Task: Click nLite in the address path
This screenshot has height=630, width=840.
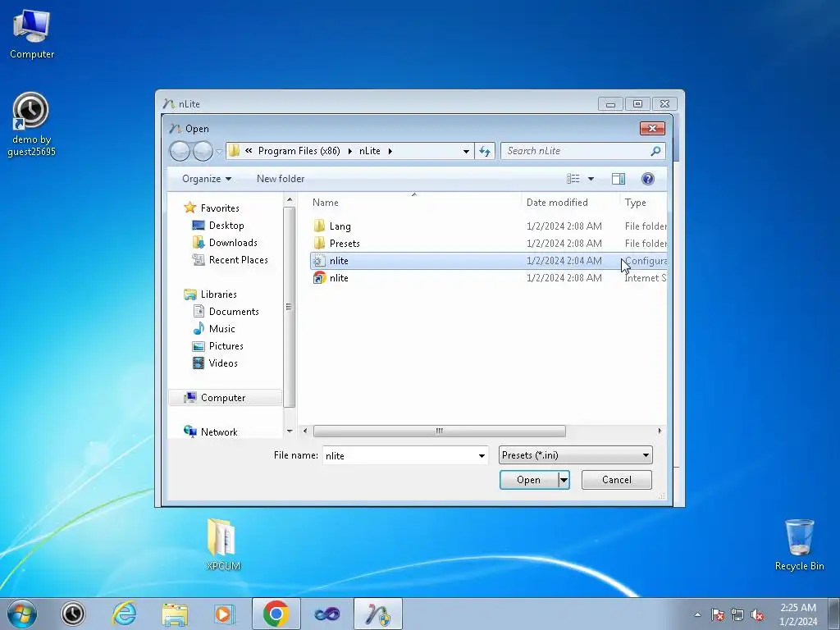Action: pyautogui.click(x=370, y=151)
